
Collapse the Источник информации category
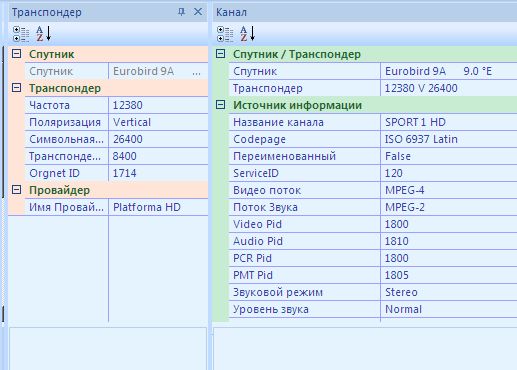click(220, 105)
